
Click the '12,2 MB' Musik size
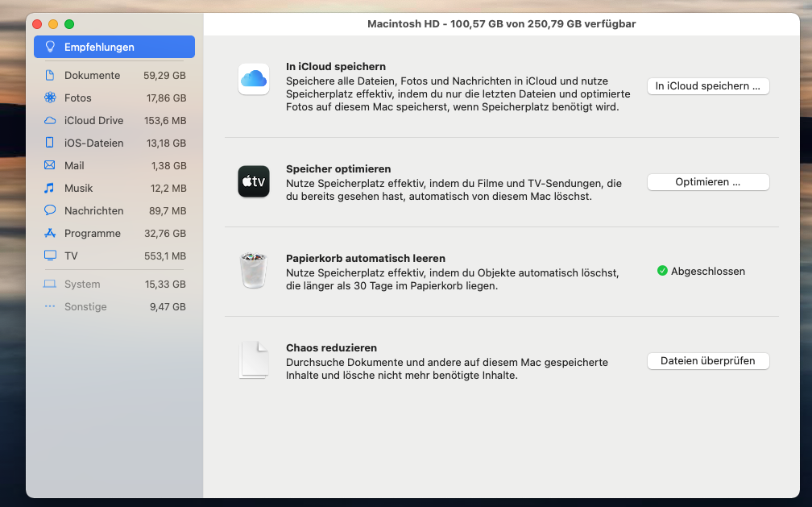click(x=168, y=188)
